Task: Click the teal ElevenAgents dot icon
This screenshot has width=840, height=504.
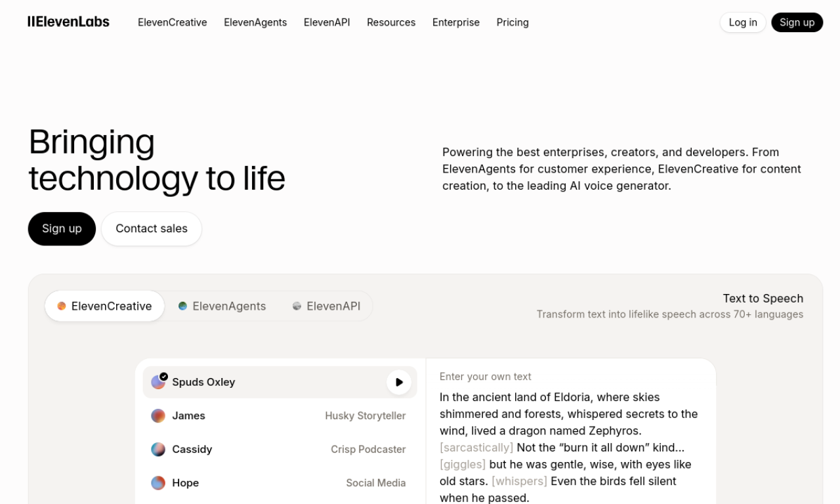Action: click(182, 305)
